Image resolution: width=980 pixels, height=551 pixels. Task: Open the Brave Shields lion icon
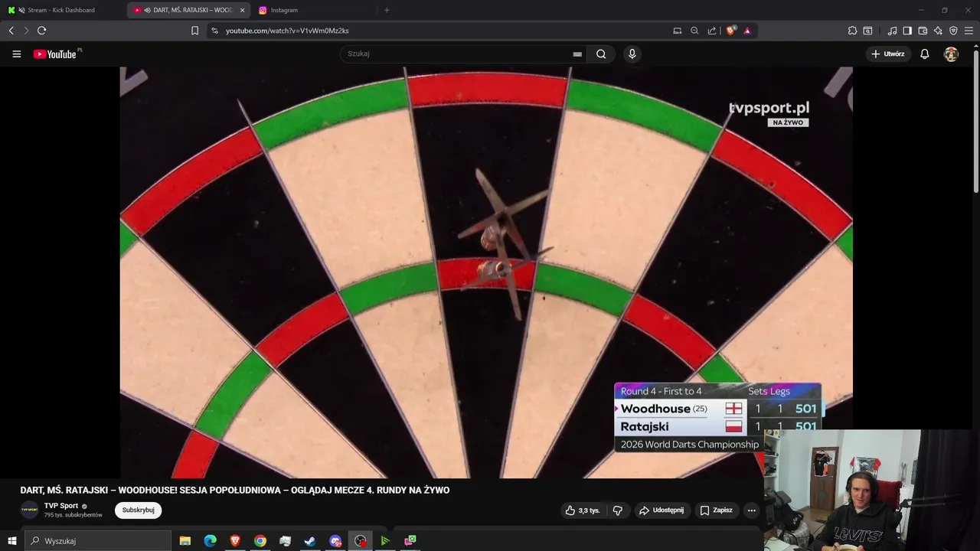click(731, 31)
